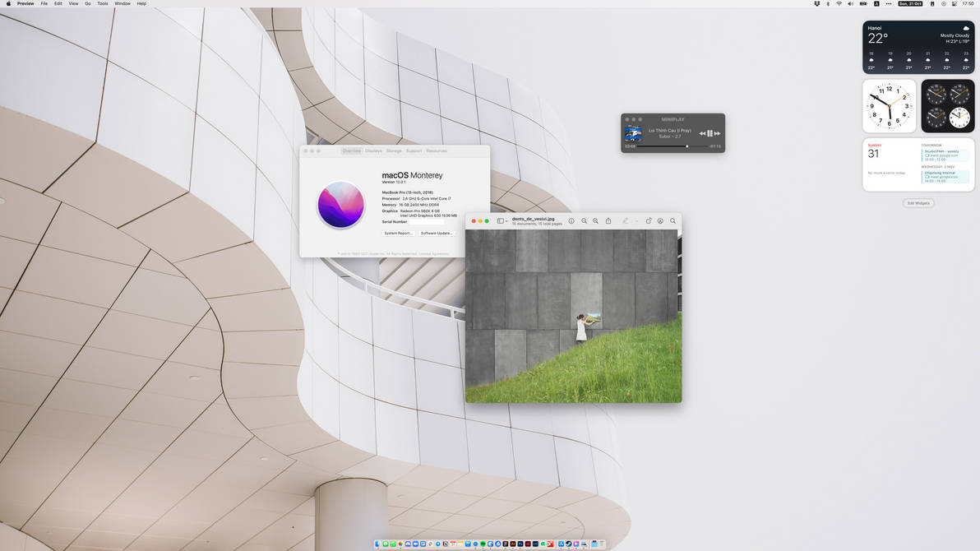
Task: Open the View menu
Action: coord(73,4)
